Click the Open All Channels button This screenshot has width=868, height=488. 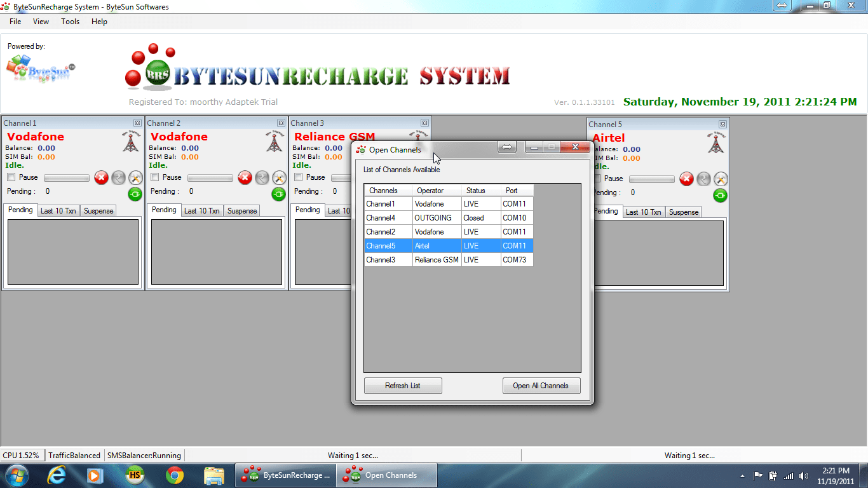541,386
